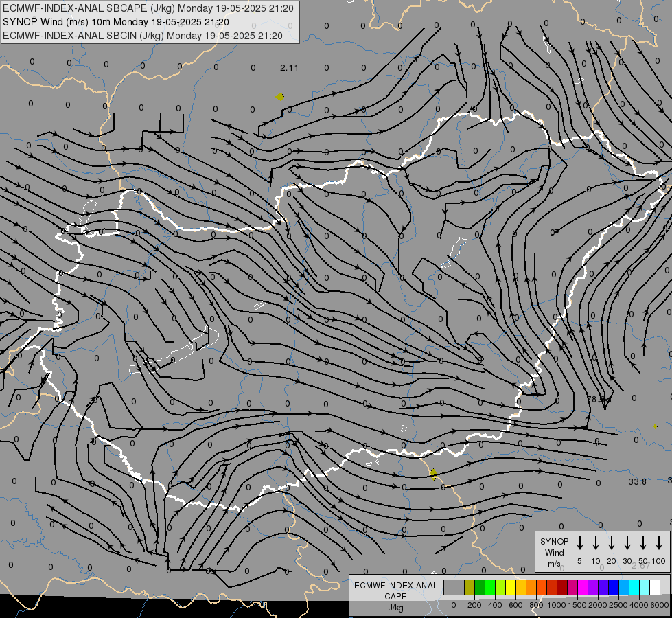This screenshot has height=618, width=672.
Task: Click the SYNOP label in the wind legend
Action: tap(554, 541)
